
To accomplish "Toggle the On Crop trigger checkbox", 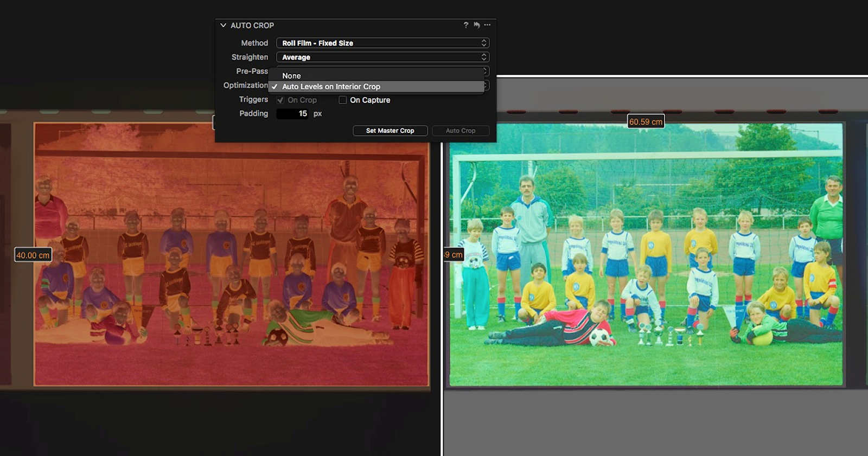I will (x=280, y=100).
